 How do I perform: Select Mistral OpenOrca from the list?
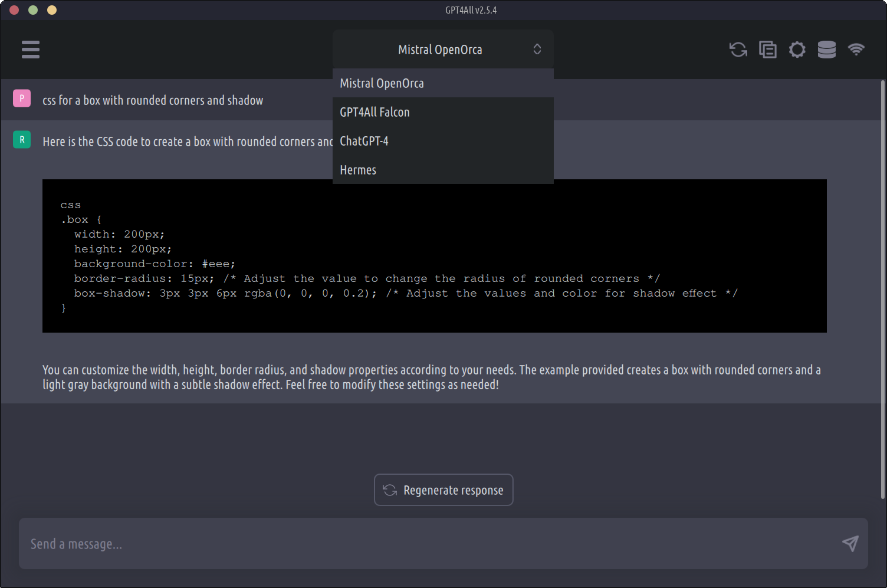[x=443, y=83]
